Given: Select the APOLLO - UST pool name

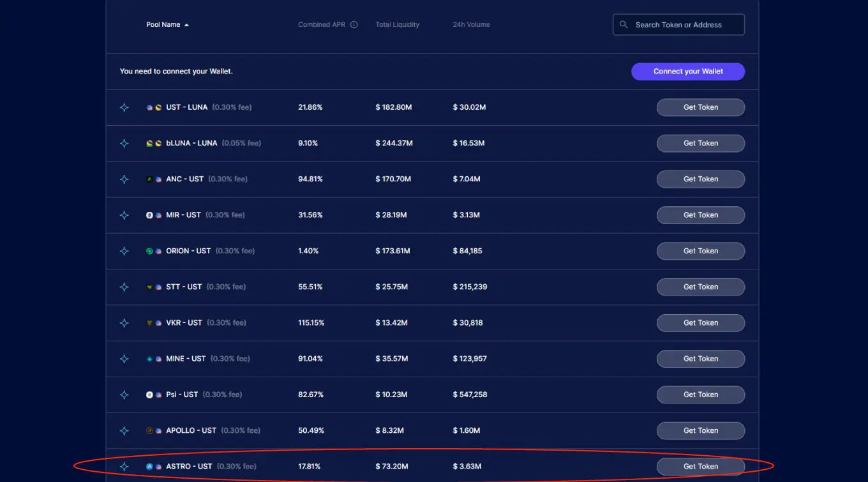Looking at the screenshot, I should (191, 430).
